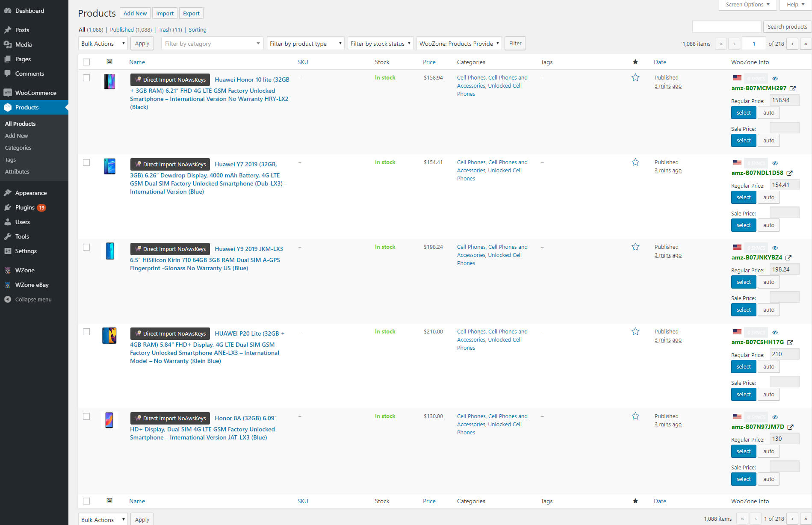
Task: Collapse the admin sidebar menu
Action: pyautogui.click(x=33, y=299)
